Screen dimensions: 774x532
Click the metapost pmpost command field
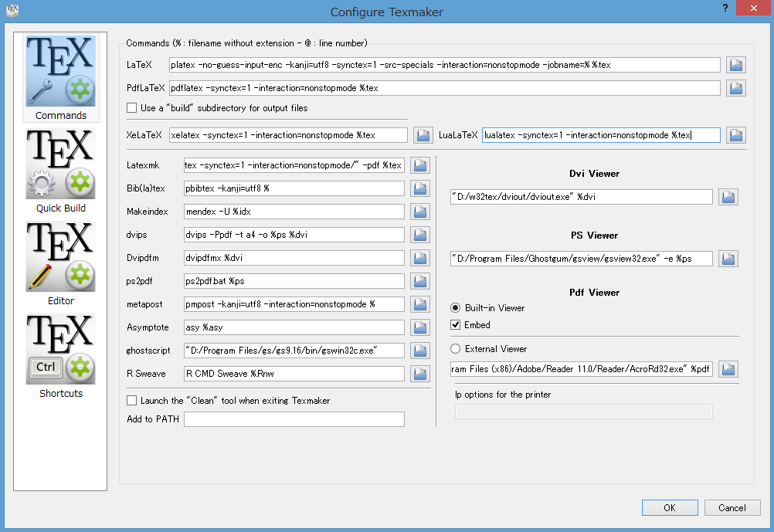[294, 304]
